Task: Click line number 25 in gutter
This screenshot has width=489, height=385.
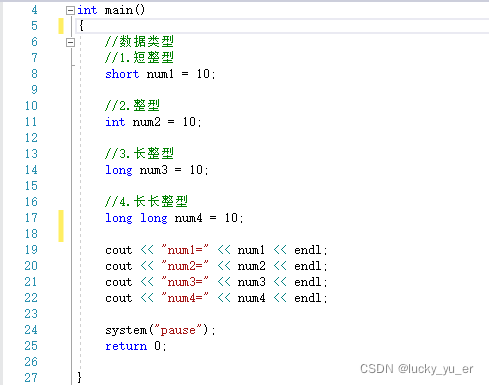Action: (31, 346)
